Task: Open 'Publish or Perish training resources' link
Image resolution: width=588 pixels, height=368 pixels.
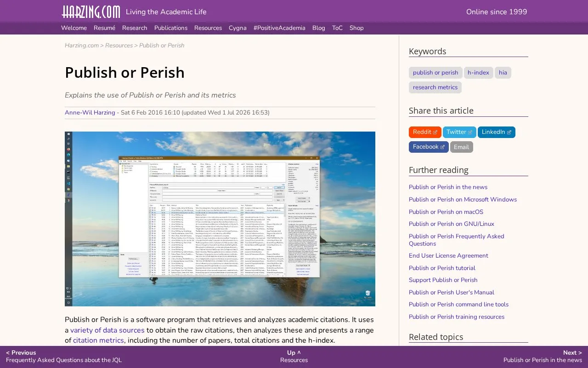Action: point(457,317)
